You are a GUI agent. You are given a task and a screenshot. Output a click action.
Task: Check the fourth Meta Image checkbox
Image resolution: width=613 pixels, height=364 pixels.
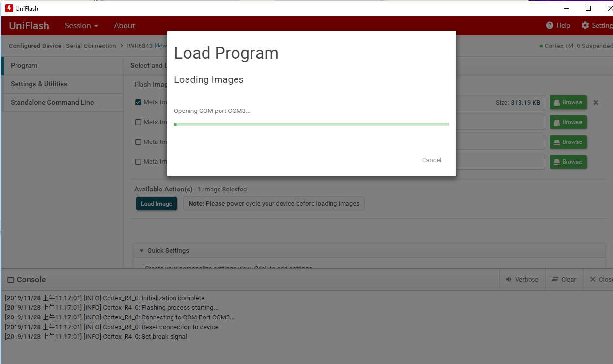coord(138,162)
